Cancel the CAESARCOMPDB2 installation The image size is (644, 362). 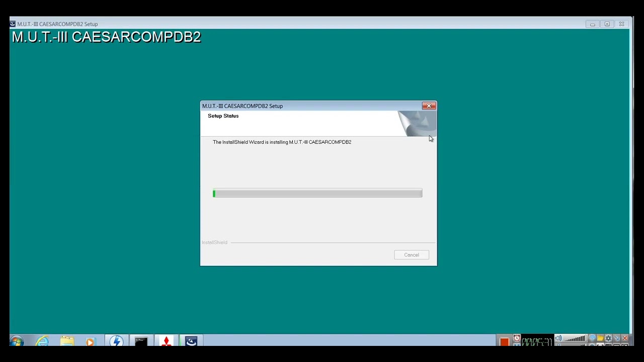pyautogui.click(x=411, y=255)
